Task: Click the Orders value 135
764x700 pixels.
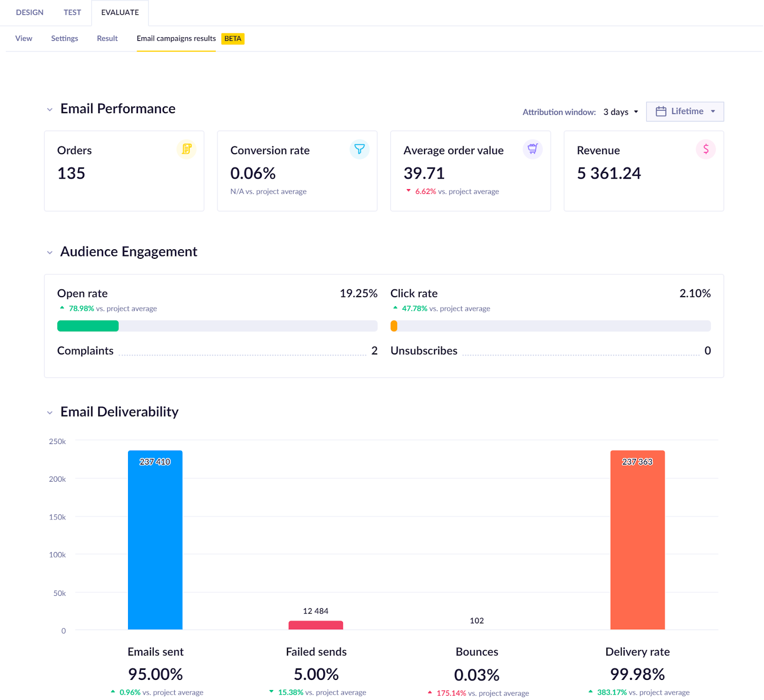Action: coord(71,173)
